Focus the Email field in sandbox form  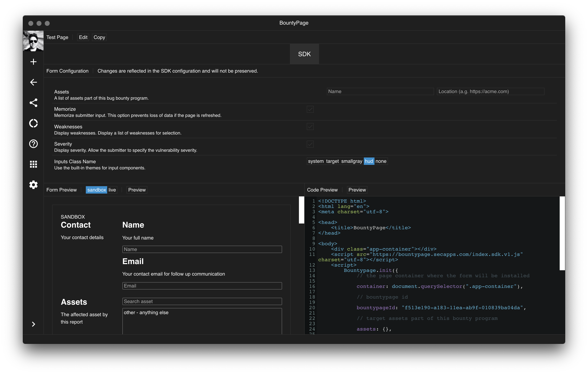click(202, 286)
